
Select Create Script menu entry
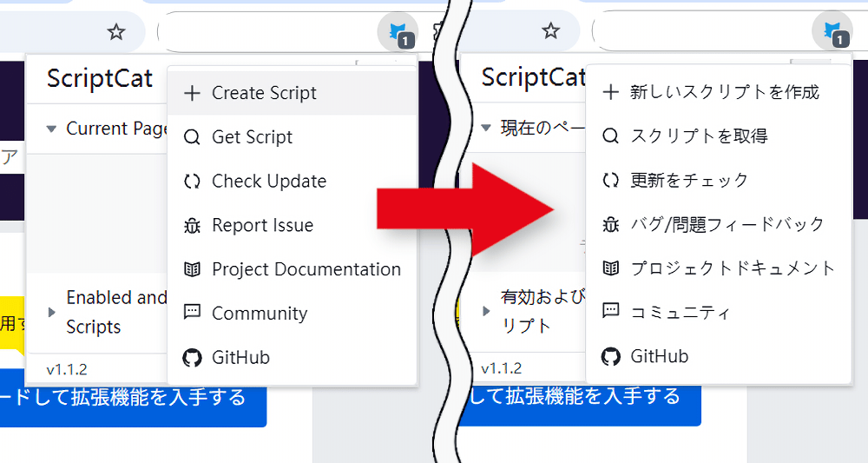click(x=292, y=93)
